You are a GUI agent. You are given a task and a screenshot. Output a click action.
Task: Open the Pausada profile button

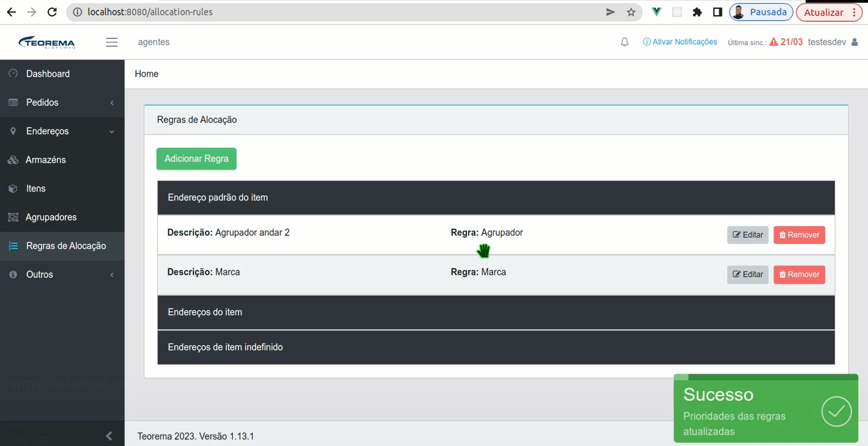click(x=761, y=12)
